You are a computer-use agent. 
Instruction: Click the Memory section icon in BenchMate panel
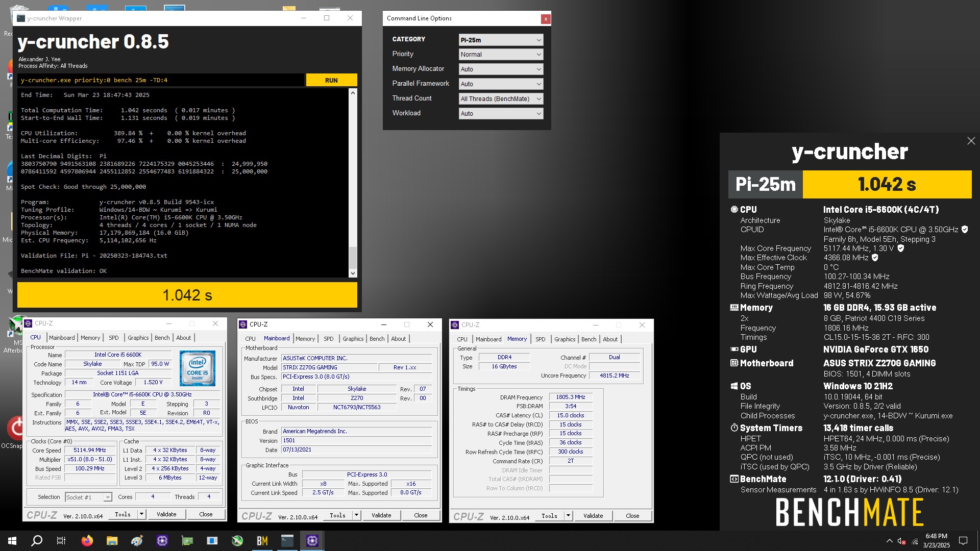click(734, 307)
